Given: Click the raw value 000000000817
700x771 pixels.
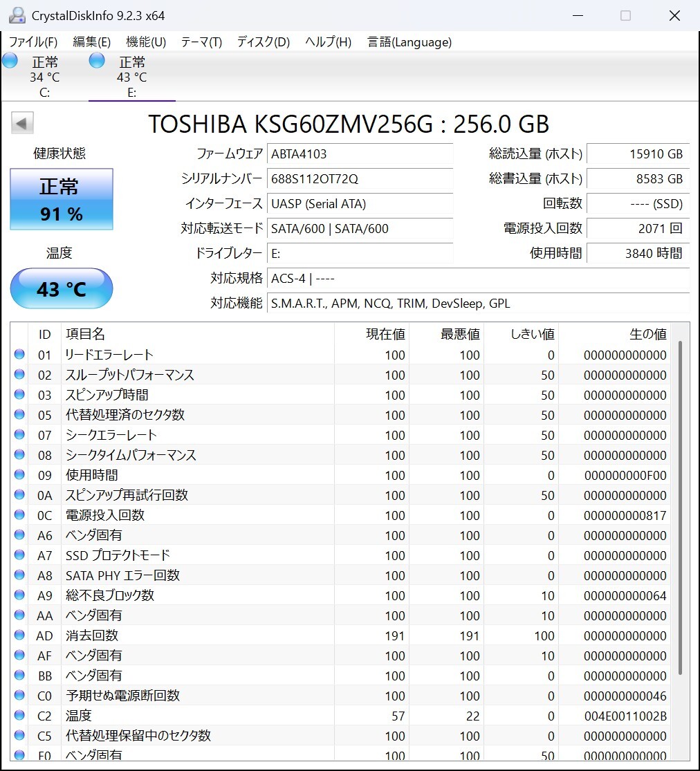Looking at the screenshot, I should click(625, 515).
